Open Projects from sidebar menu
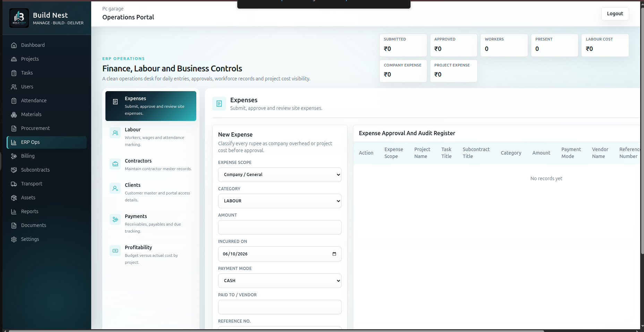Viewport: 644px width, 332px height. coord(46,59)
